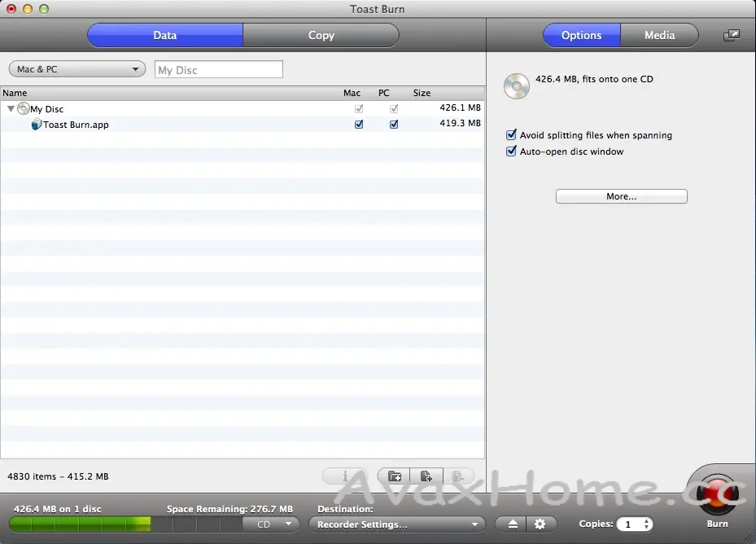Select the My Disc icon in list

click(x=23, y=108)
